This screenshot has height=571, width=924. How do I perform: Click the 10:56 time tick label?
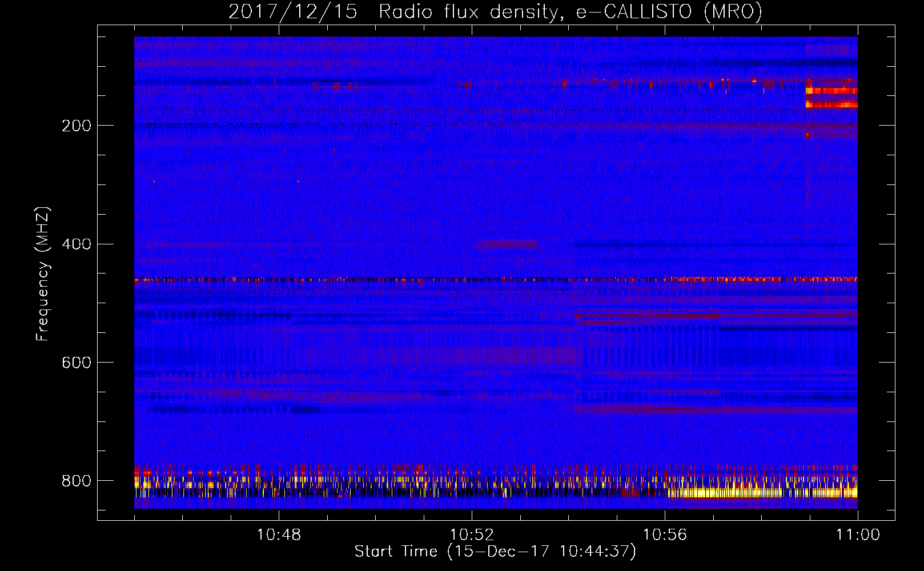pos(665,535)
